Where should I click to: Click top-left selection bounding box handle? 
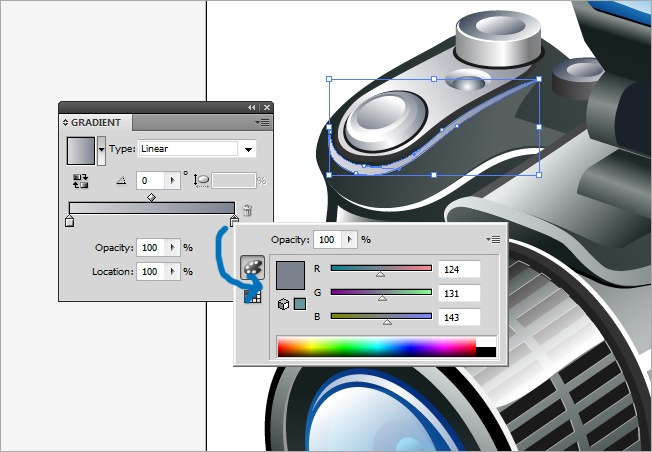click(x=329, y=79)
